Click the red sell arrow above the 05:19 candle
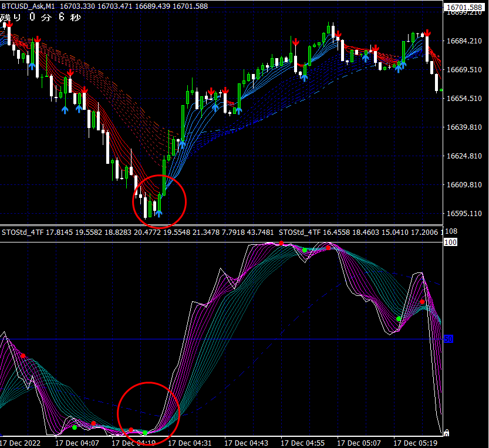Viewport: 489px width, 448px height. tap(427, 33)
